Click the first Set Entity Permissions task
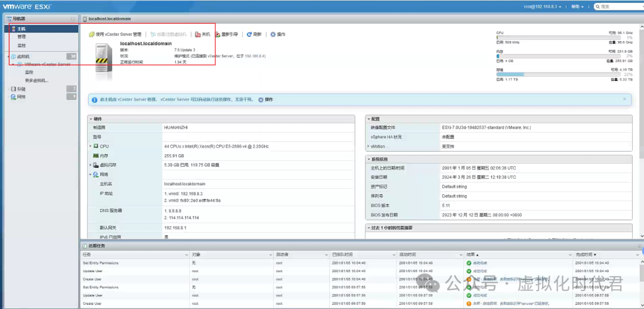Image resolution: width=644 pixels, height=309 pixels. (101, 263)
